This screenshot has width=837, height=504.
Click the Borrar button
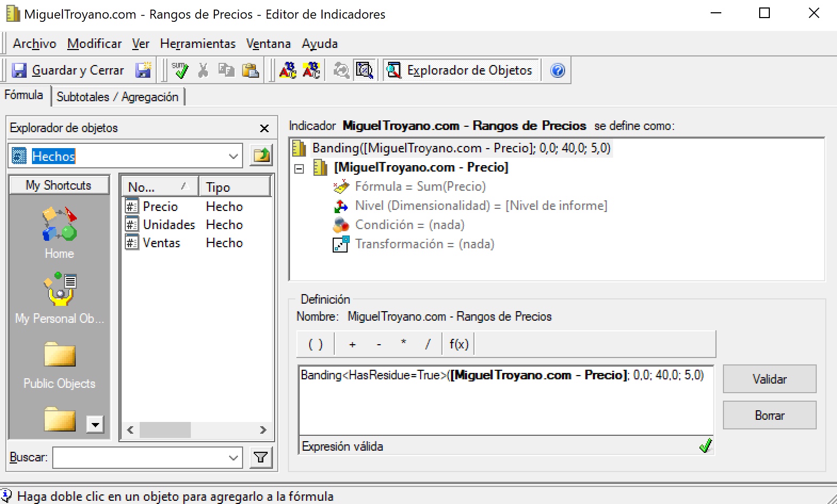point(769,416)
